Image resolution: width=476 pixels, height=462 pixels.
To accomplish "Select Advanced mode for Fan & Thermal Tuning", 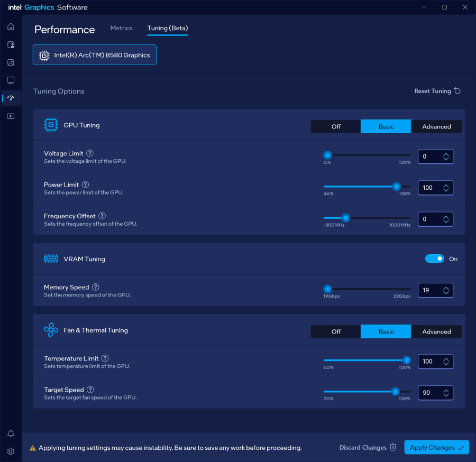I will tap(436, 331).
